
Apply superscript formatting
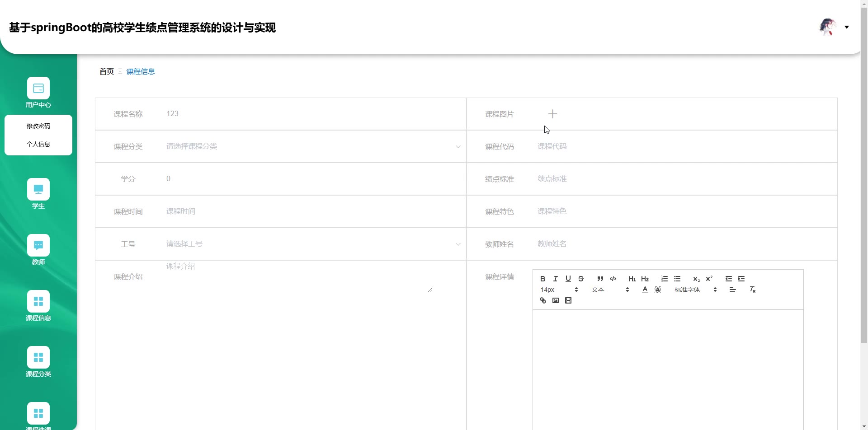[x=709, y=279]
